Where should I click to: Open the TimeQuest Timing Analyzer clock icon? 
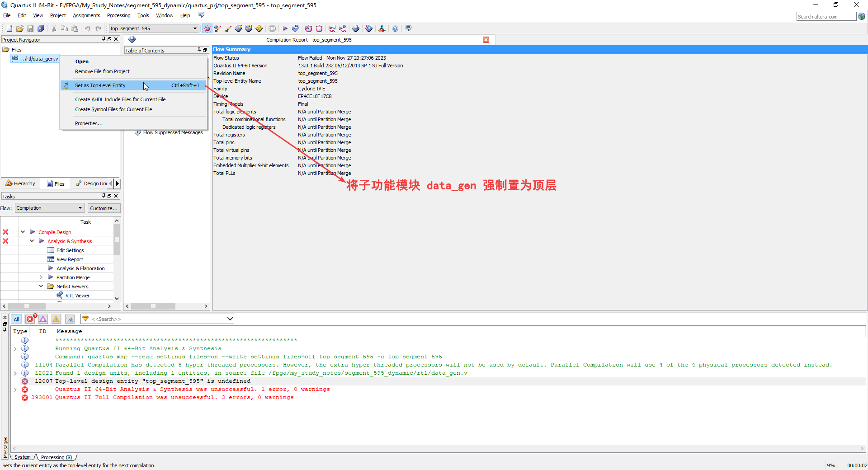click(319, 28)
